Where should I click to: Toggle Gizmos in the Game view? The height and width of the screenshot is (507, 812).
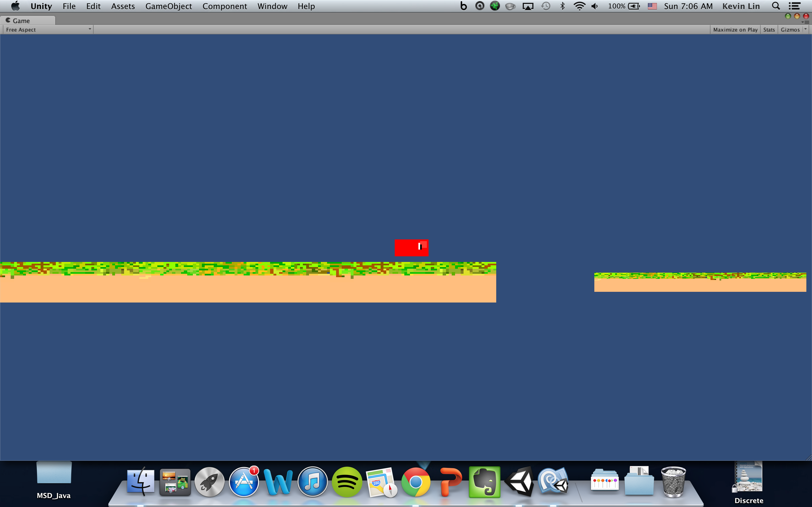point(790,30)
